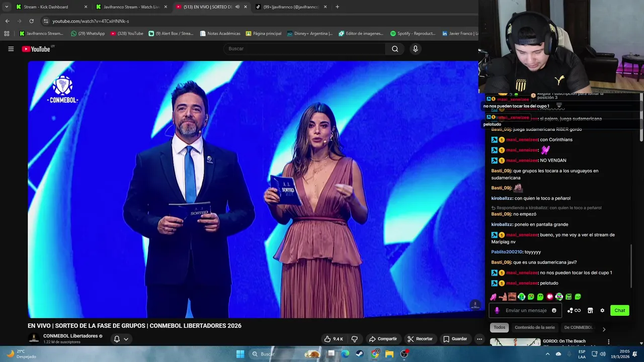Open CONMEBOL Libertadores channel avatar
Screen dimensions: 644x362
pos(34,338)
